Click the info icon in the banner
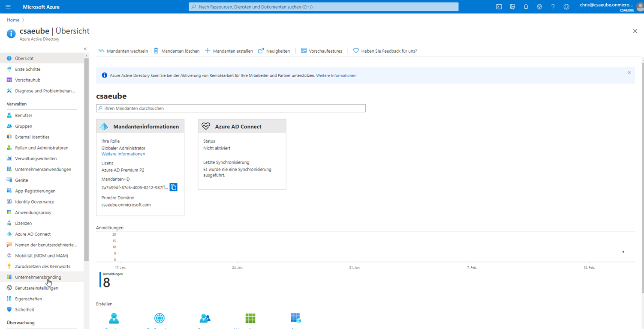 click(x=104, y=75)
